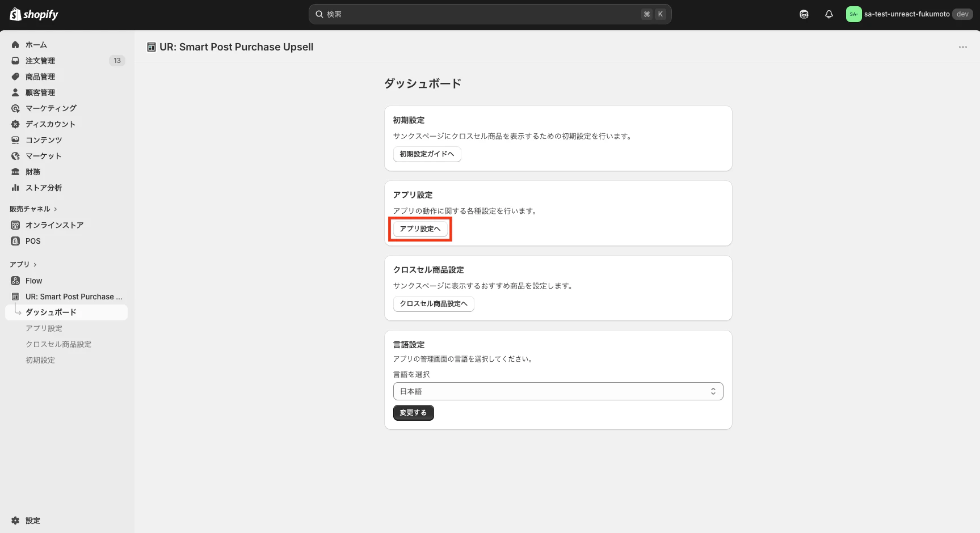Click the 13 orders count badge
Image resolution: width=980 pixels, height=533 pixels.
tap(117, 61)
